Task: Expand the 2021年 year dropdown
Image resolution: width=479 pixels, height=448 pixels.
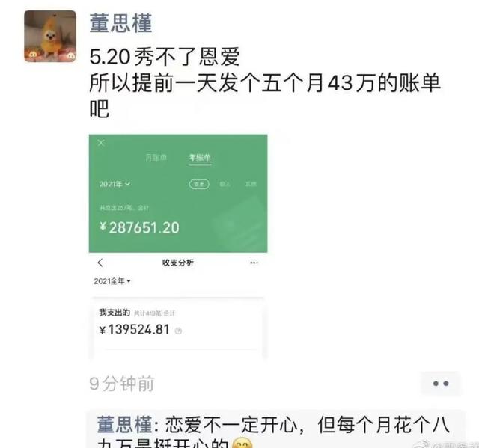Action: tap(115, 184)
